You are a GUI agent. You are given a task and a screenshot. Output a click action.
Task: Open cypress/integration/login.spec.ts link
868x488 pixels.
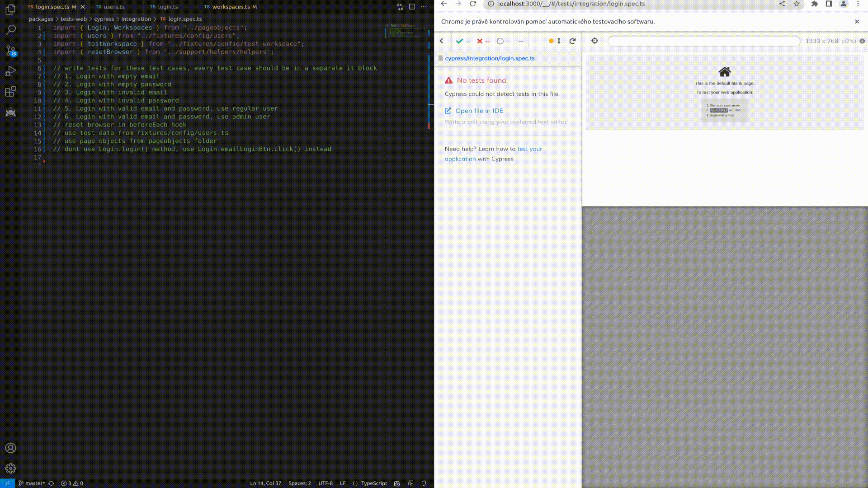click(x=490, y=58)
